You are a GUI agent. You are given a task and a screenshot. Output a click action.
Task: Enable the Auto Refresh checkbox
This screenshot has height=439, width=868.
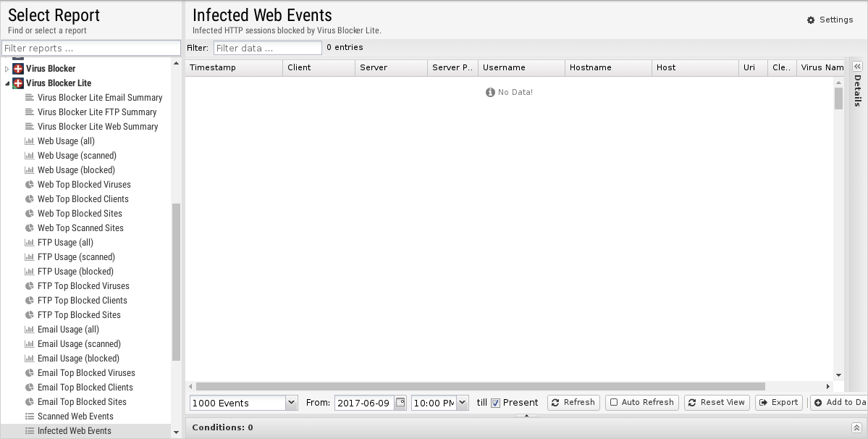(x=614, y=403)
